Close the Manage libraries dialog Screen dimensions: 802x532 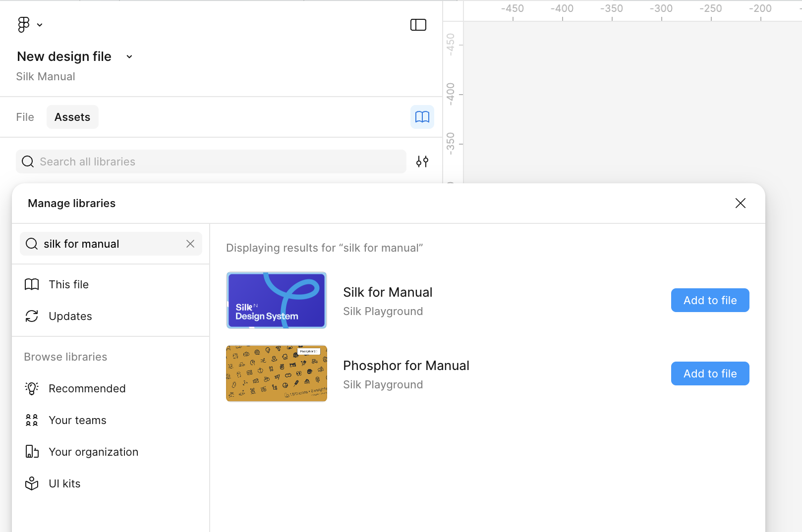click(x=740, y=203)
